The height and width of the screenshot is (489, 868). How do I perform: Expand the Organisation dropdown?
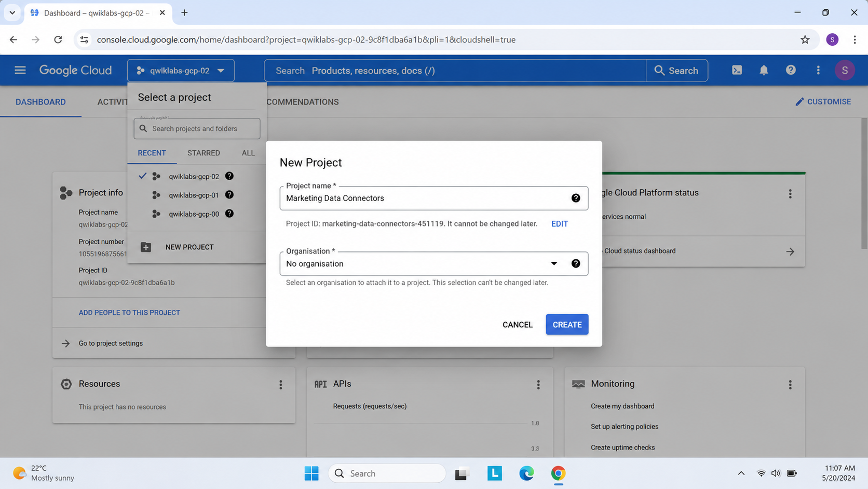click(554, 263)
